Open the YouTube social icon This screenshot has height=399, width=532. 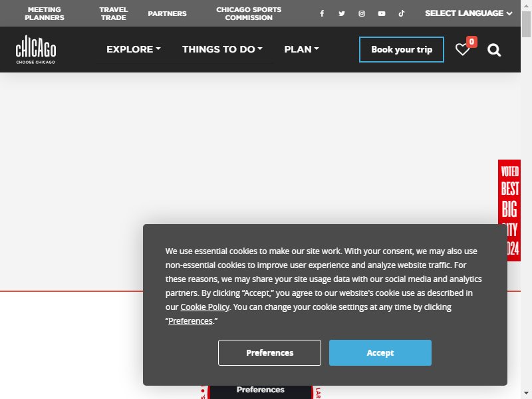click(x=382, y=13)
